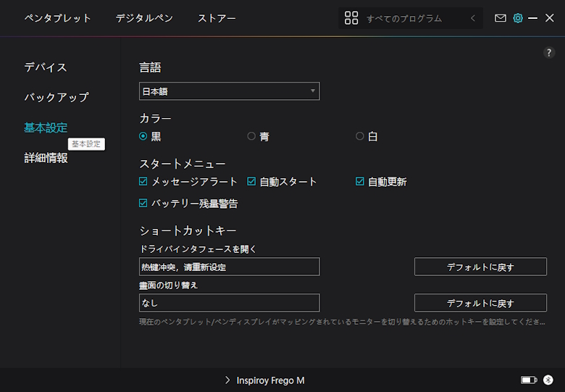The image size is (565, 392).
Task: Reset ドライバインタフェースを開く shortcut to default
Action: coord(480,267)
